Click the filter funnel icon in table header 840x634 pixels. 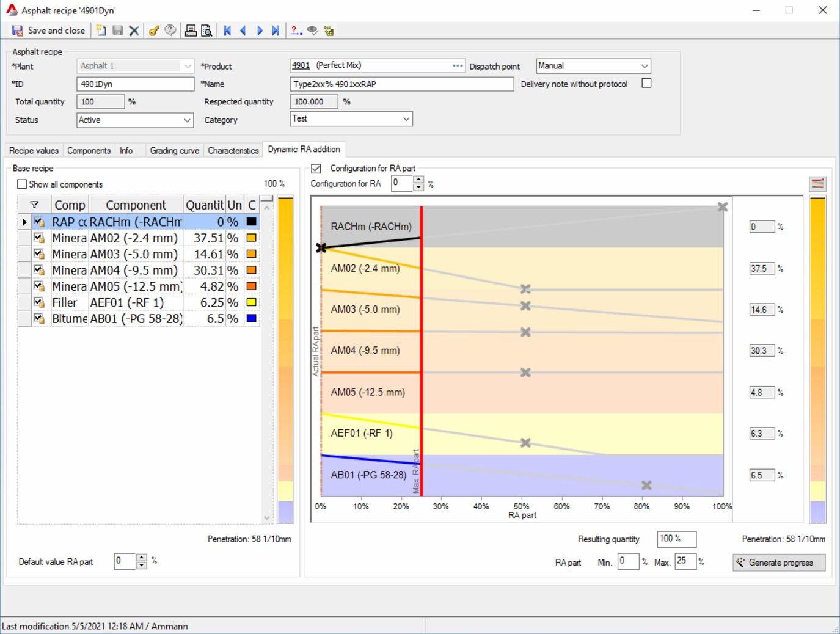coord(35,205)
